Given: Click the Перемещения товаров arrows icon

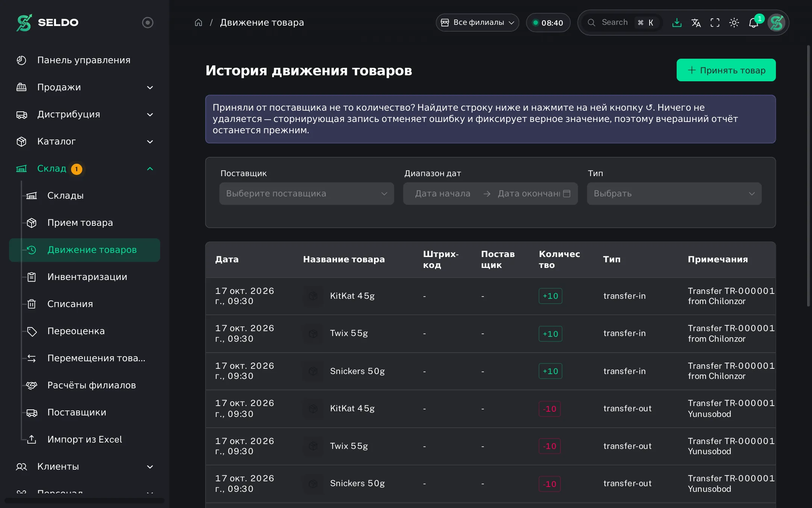Looking at the screenshot, I should click(x=32, y=358).
